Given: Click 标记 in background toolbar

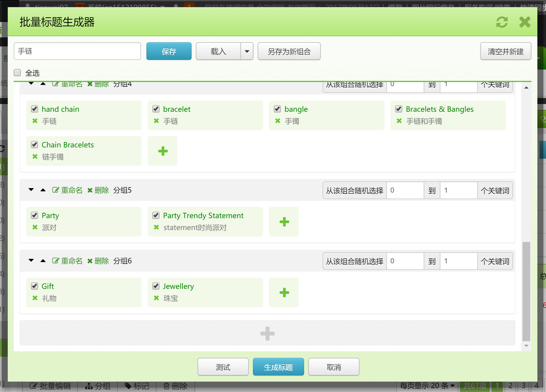Looking at the screenshot, I should pos(137,386).
